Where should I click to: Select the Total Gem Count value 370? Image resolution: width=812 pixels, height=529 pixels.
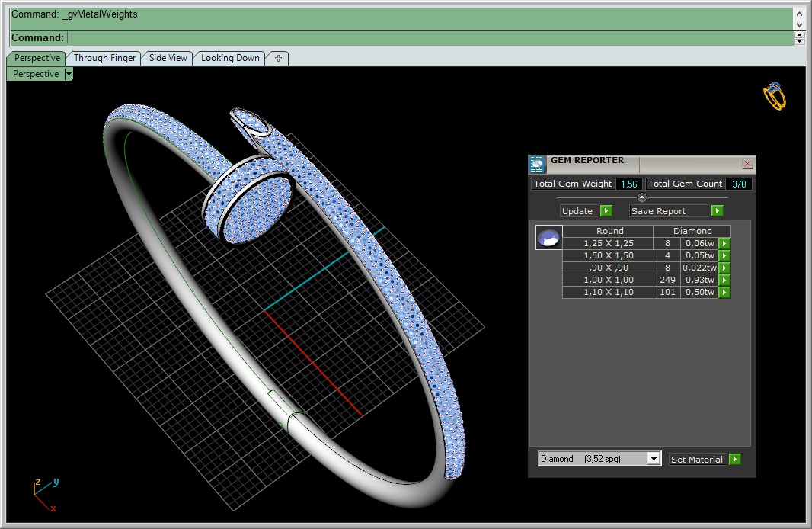tap(739, 184)
